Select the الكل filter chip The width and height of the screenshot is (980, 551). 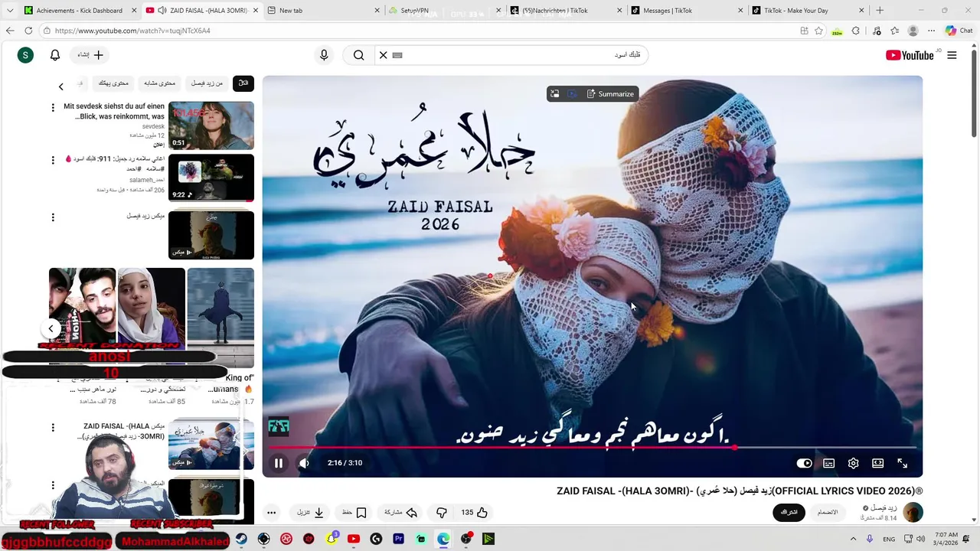tap(243, 83)
